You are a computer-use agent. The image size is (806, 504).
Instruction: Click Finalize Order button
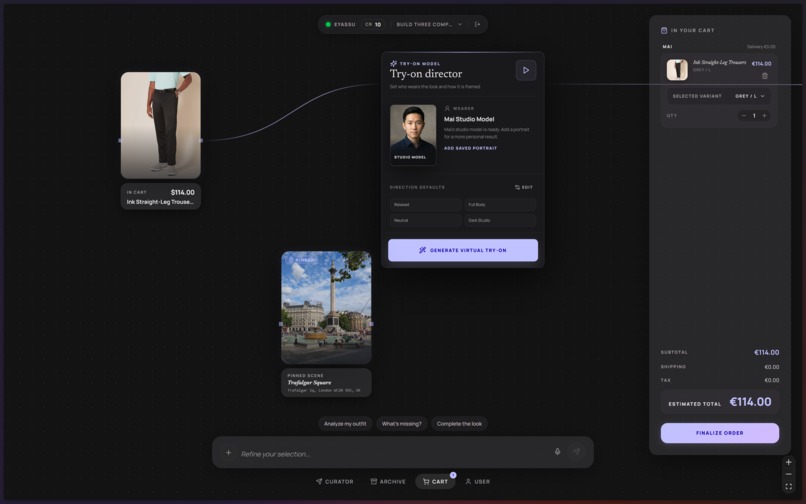(x=720, y=433)
